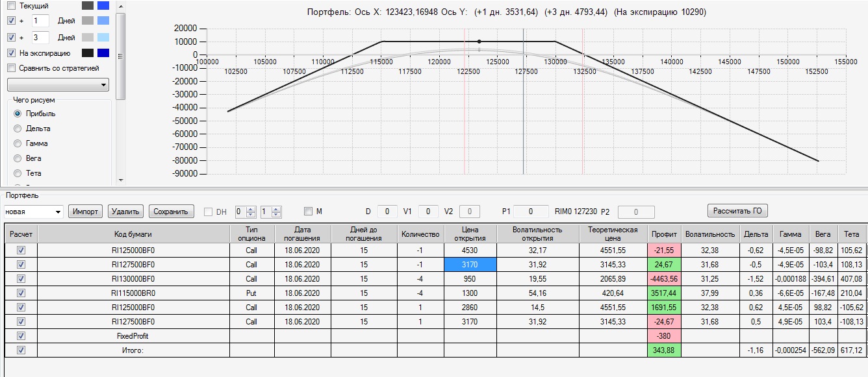This screenshot has height=377, width=868.
Task: Click the black marker dot on chart line
Action: pyautogui.click(x=479, y=42)
